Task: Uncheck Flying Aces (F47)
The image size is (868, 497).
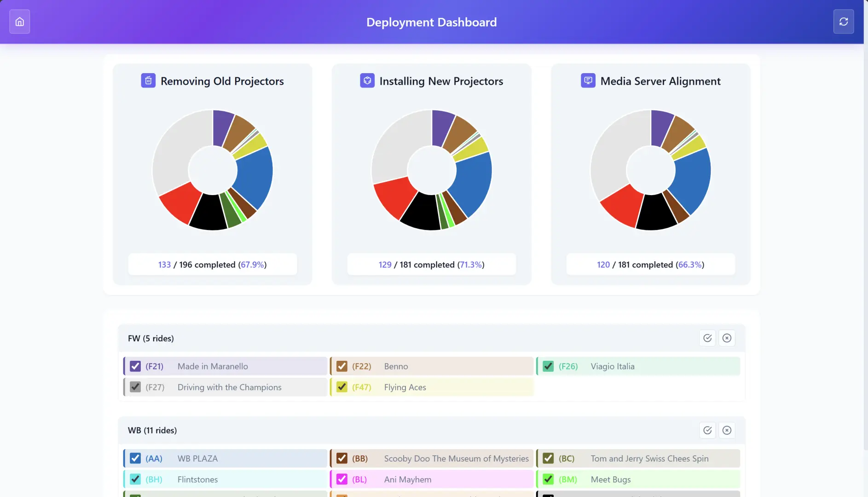Action: pyautogui.click(x=341, y=387)
